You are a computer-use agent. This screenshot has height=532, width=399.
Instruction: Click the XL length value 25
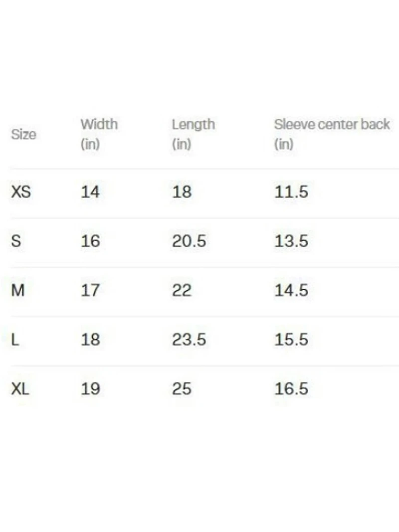pos(182,388)
